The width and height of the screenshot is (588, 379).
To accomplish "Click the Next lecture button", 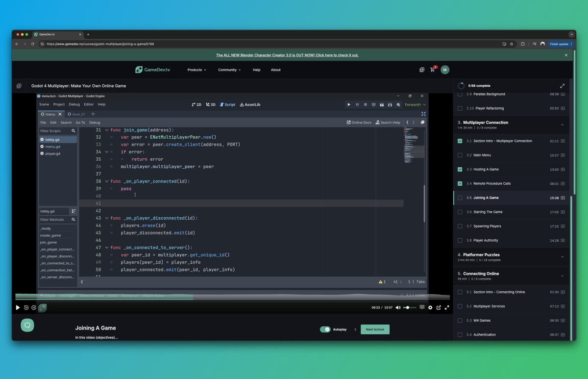I will click(375, 329).
